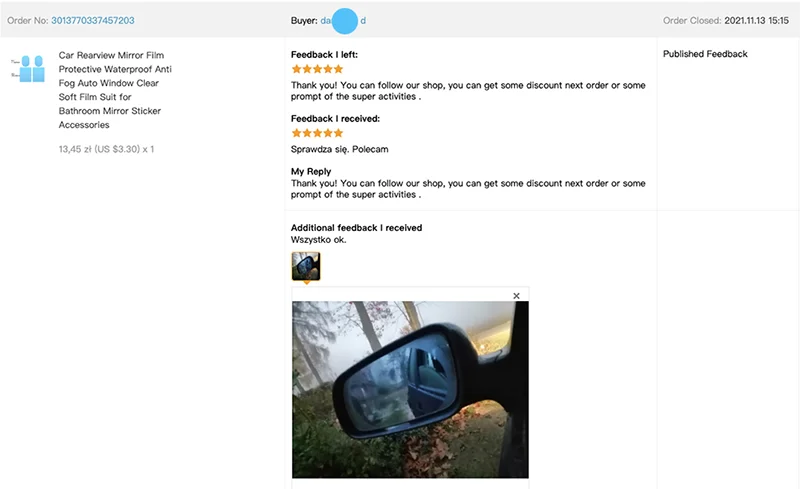Click the five-star rating under Feedback I left
The image size is (800, 489).
[x=317, y=69]
